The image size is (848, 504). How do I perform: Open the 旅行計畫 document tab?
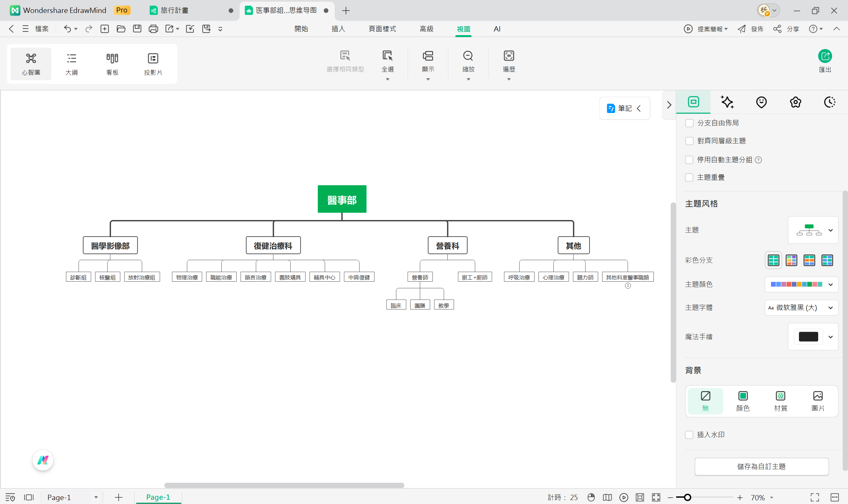point(174,11)
